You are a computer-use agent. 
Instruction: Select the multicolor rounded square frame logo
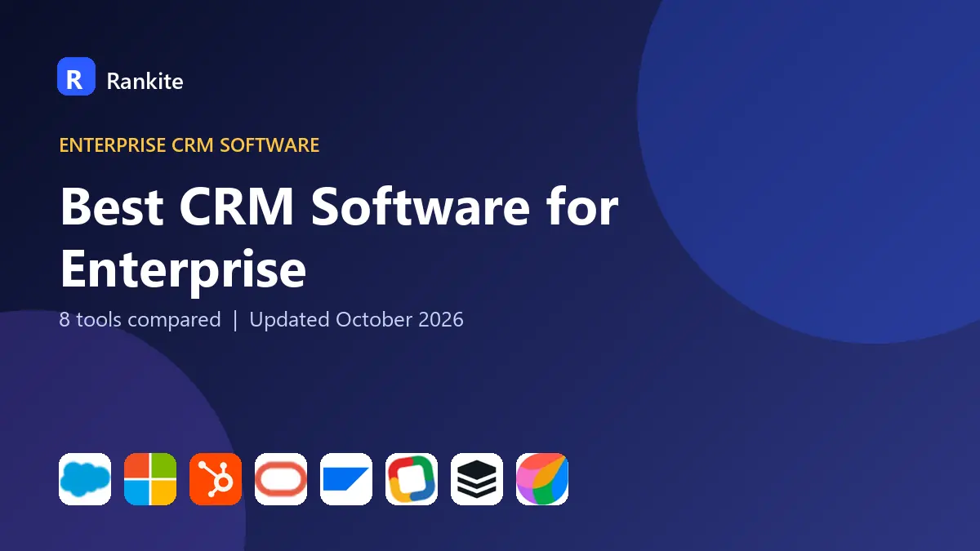point(412,479)
